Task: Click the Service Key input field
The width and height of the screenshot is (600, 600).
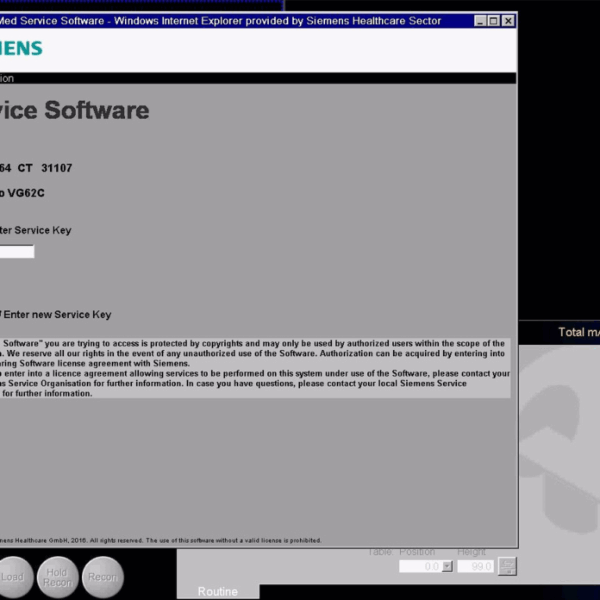Action: [17, 251]
